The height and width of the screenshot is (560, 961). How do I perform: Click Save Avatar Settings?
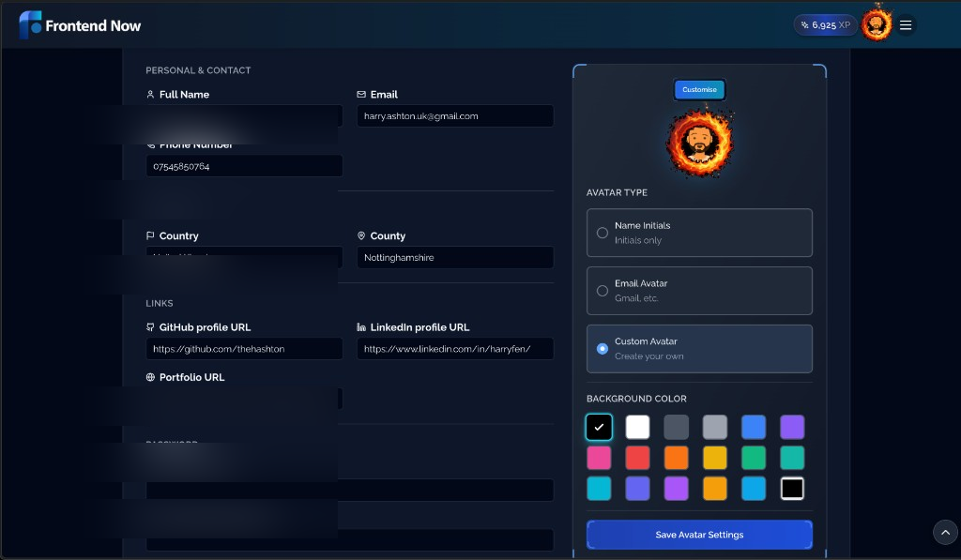(x=699, y=535)
